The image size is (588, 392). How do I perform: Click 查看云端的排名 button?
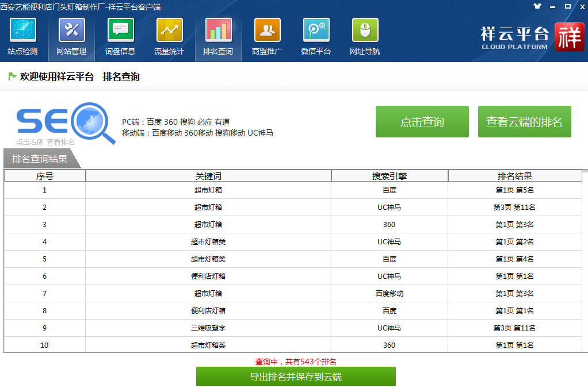point(524,122)
